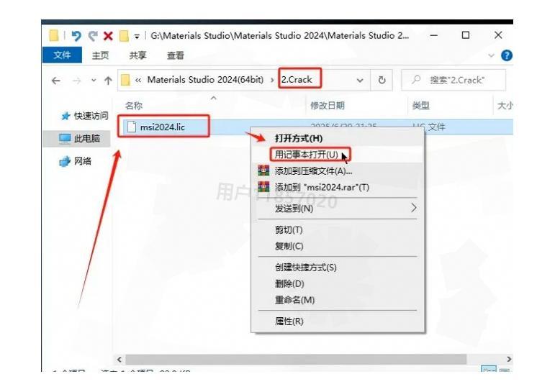This screenshot has width=555, height=392.
Task: Sort by 类型 column header
Action: 421,106
